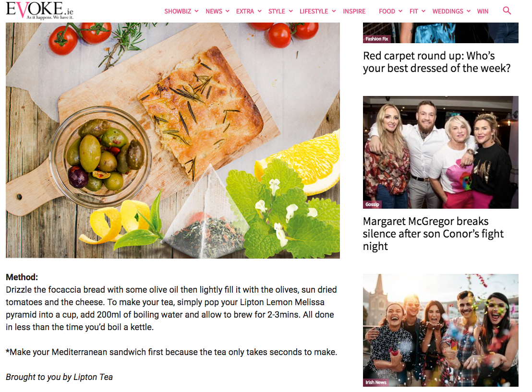
Task: Open the FIT dropdown arrow
Action: coord(423,11)
